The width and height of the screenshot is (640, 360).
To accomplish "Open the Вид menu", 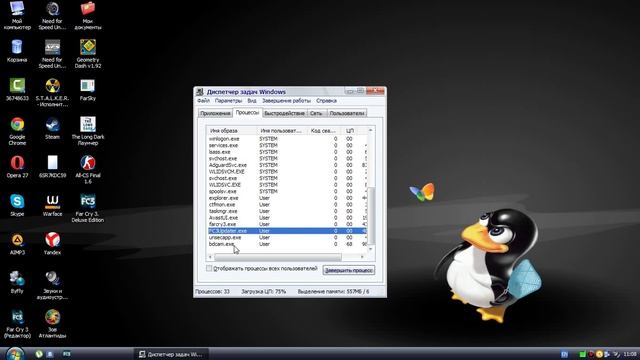I will pyautogui.click(x=252, y=100).
